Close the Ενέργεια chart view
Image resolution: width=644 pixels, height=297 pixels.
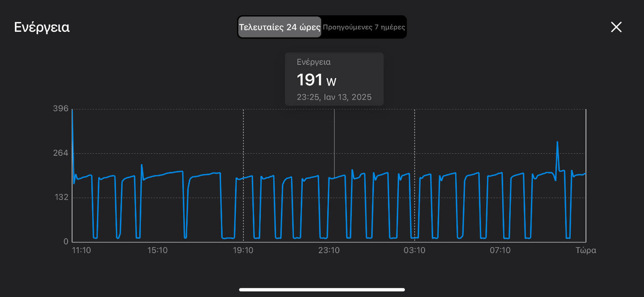616,27
